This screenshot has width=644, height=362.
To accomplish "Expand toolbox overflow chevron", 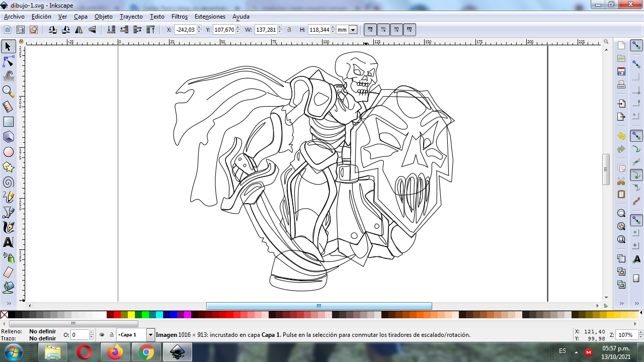I will point(8,303).
